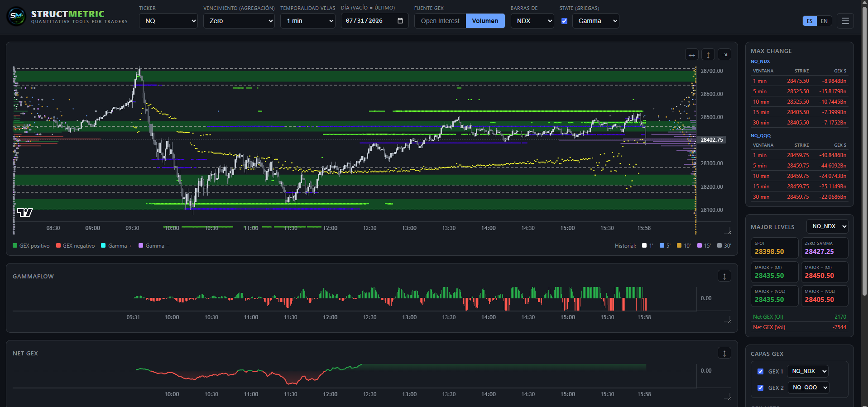
Task: Open the Temporalidad Velas dropdown showing 1 min
Action: click(308, 21)
